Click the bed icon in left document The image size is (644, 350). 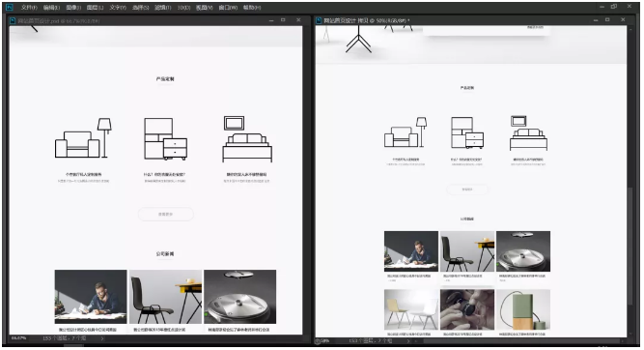click(x=247, y=138)
